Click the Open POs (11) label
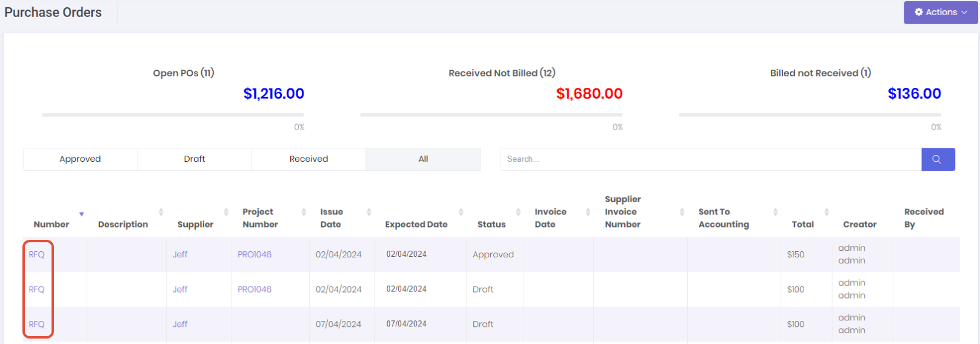 click(x=184, y=73)
